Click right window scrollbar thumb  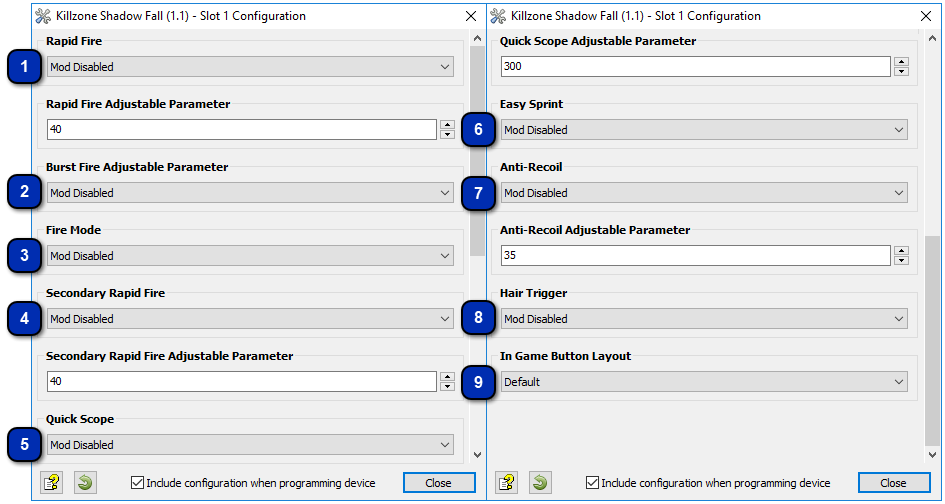click(932, 341)
